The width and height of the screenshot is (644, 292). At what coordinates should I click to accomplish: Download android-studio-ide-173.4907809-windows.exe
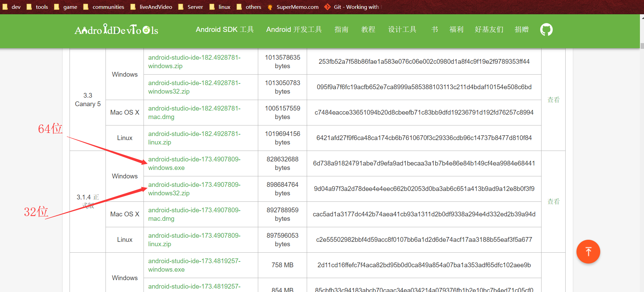coord(194,163)
